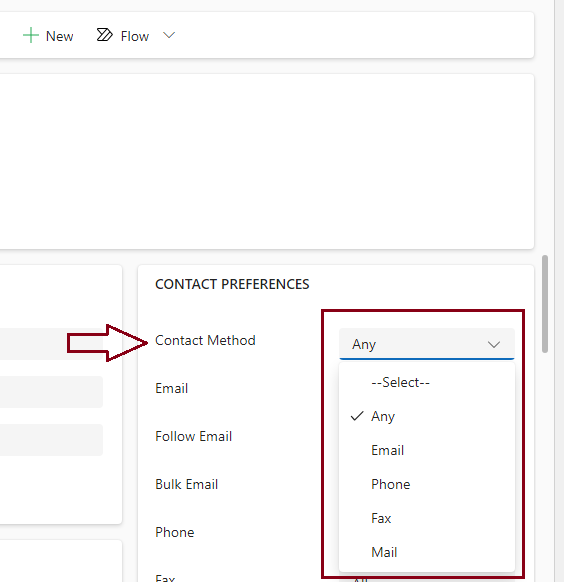This screenshot has height=582, width=564.
Task: Click the Phone label below Bulk Email
Action: click(174, 532)
